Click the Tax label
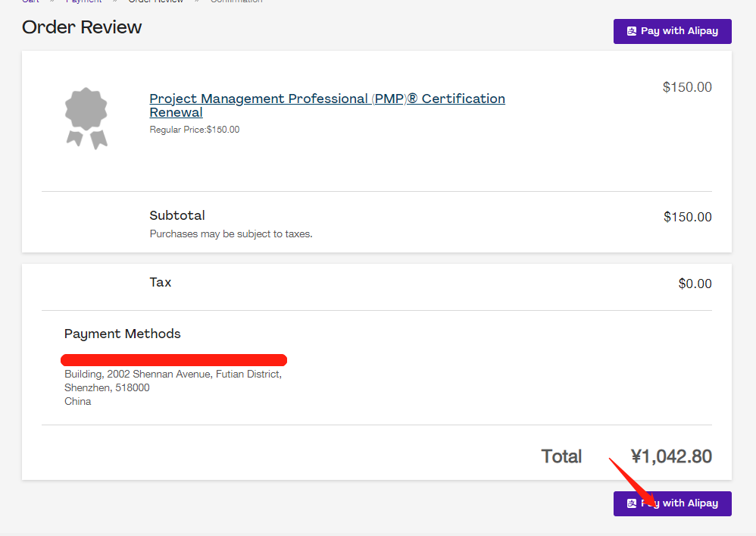This screenshot has height=536, width=756. pyautogui.click(x=160, y=282)
